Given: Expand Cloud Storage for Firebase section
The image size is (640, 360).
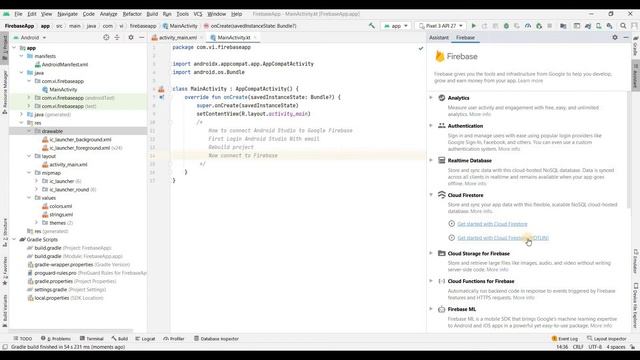Looking at the screenshot, I should [x=431, y=253].
